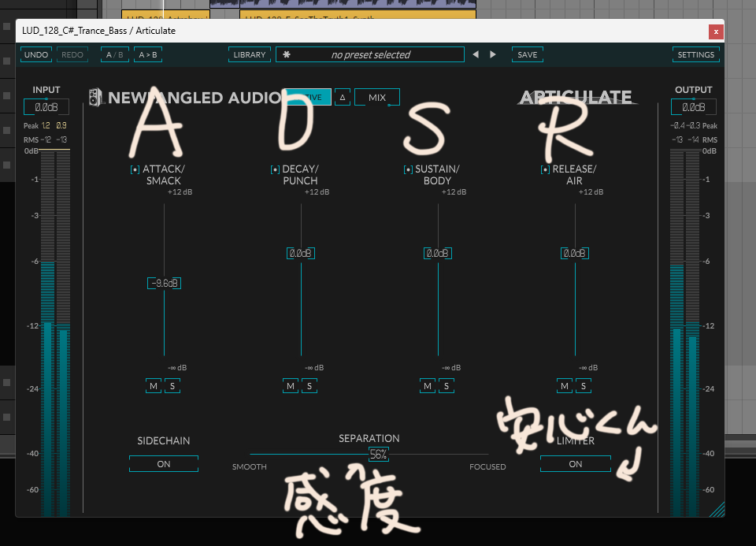Screen dimensions: 756x546
Task: Close the Articulate plugin window
Action: (716, 32)
